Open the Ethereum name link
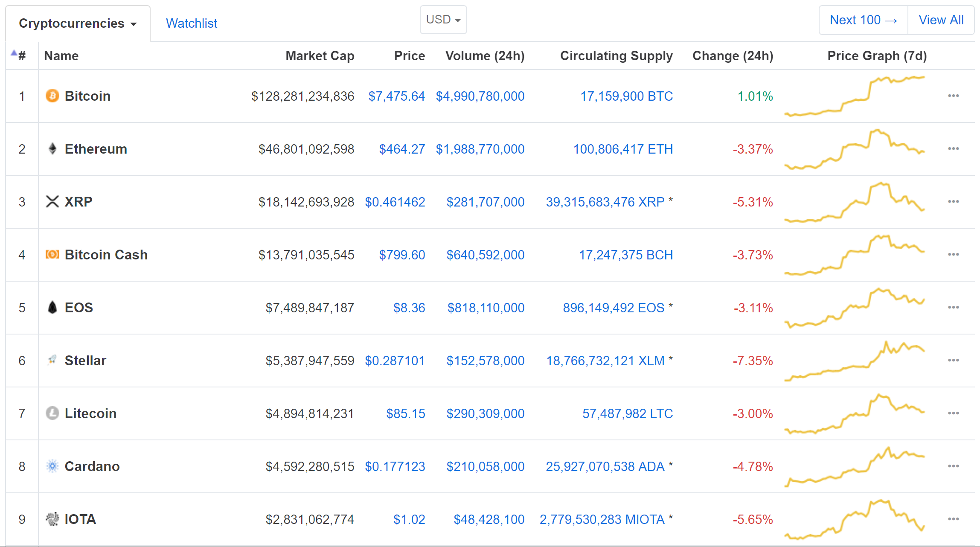This screenshot has height=547, width=980. [x=96, y=149]
